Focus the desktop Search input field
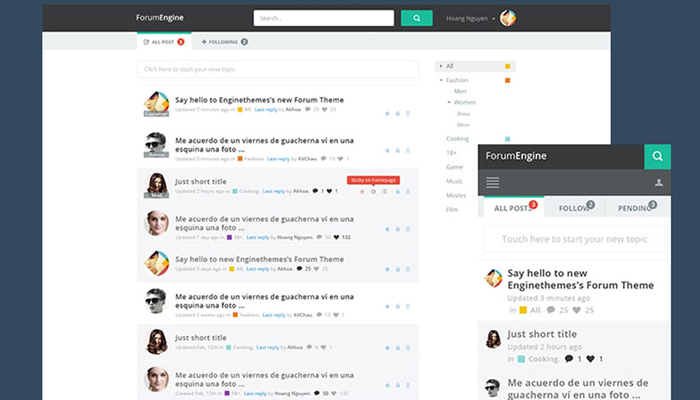Image resolution: width=700 pixels, height=400 pixels. click(324, 18)
